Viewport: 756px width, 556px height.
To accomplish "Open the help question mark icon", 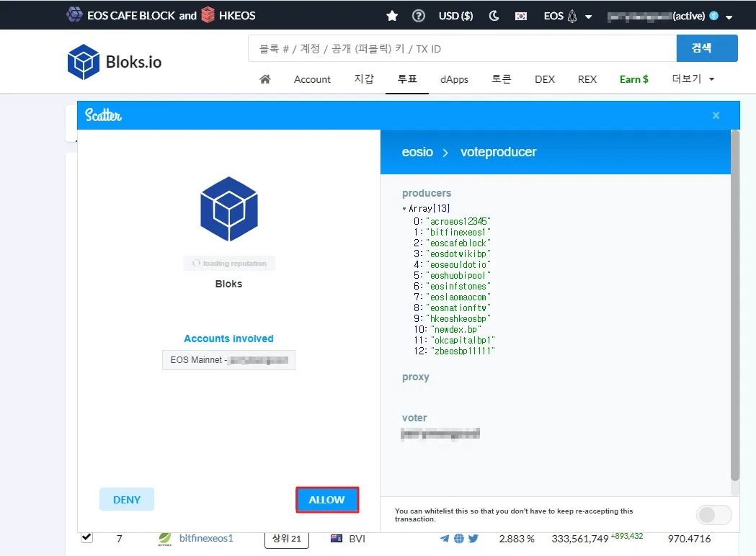I will pos(419,16).
